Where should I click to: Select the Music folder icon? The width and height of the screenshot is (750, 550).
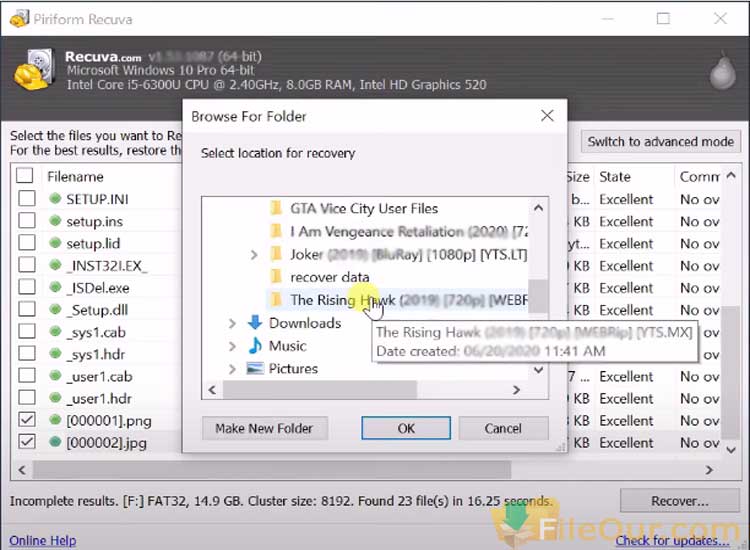[255, 346]
